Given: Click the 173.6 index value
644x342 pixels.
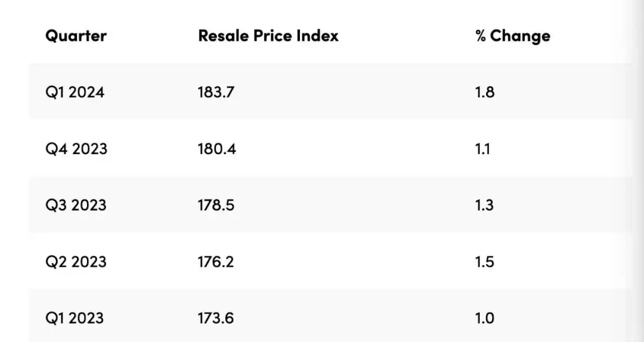Looking at the screenshot, I should click(216, 318).
